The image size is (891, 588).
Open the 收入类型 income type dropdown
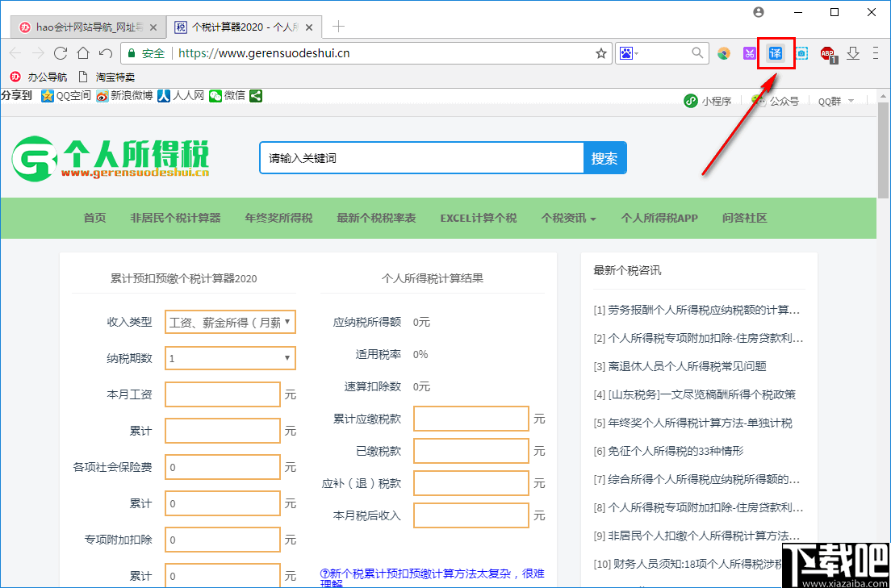(230, 321)
